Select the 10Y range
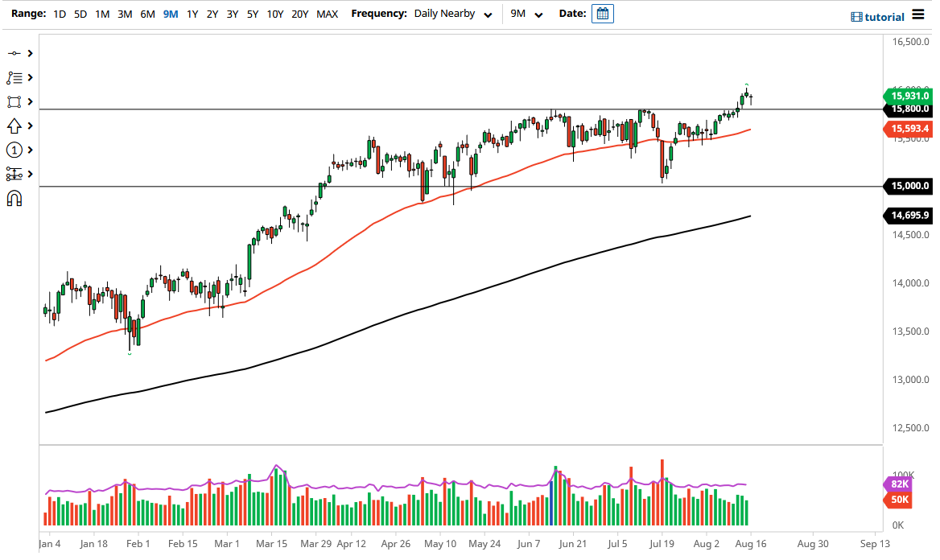 [x=275, y=14]
